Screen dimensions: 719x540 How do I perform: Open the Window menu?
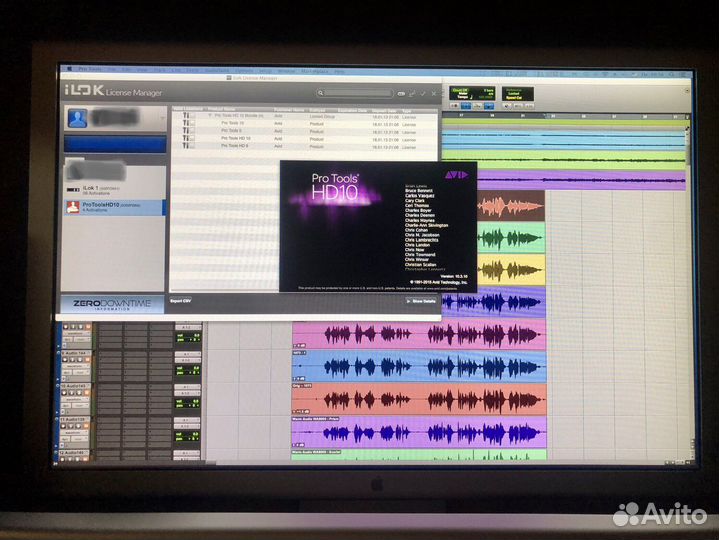click(286, 71)
